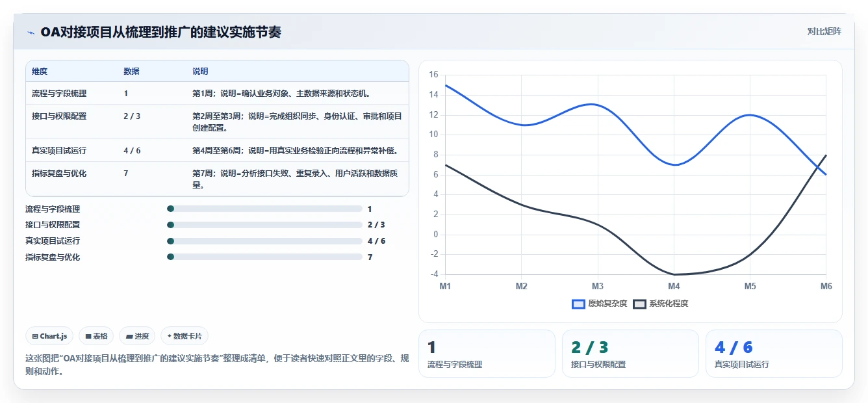Click the M6 x-axis label
The image size is (868, 403).
[826, 286]
